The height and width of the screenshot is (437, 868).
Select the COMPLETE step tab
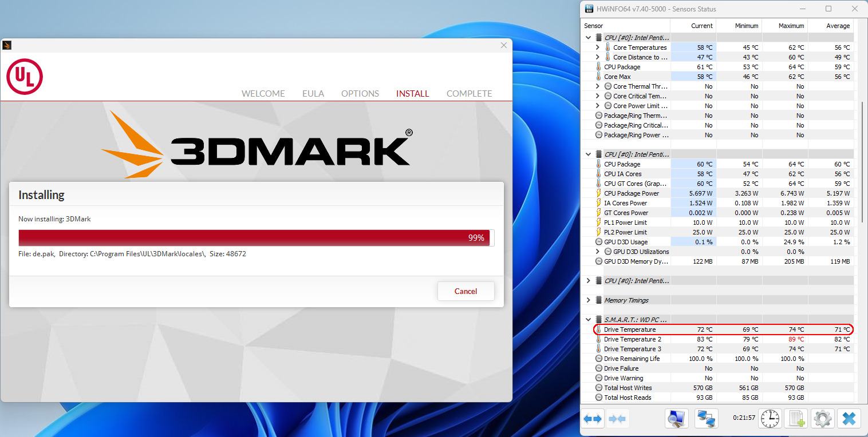pyautogui.click(x=469, y=94)
